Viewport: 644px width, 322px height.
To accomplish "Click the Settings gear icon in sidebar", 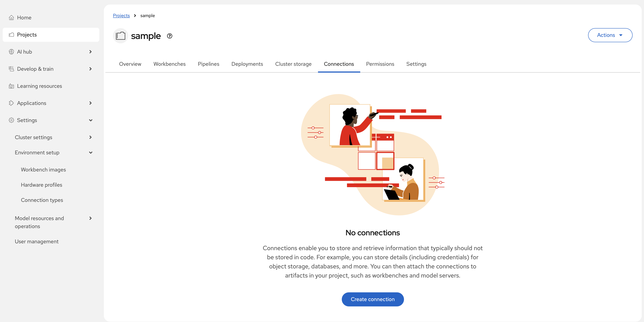I will 11,120.
